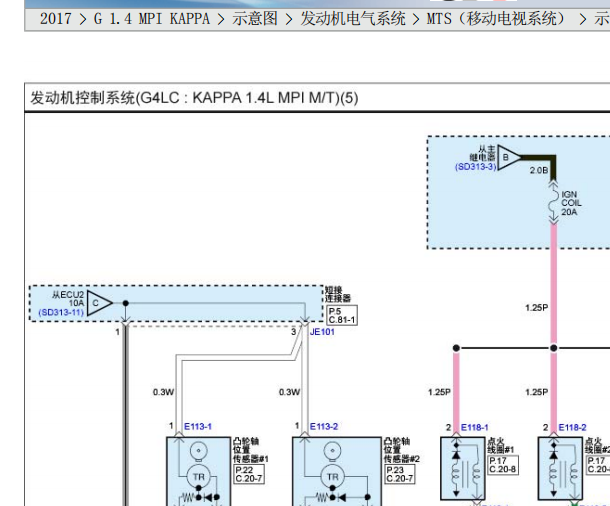Open connector E113-1 link
Screen dimensions: 610x506
click(198, 427)
